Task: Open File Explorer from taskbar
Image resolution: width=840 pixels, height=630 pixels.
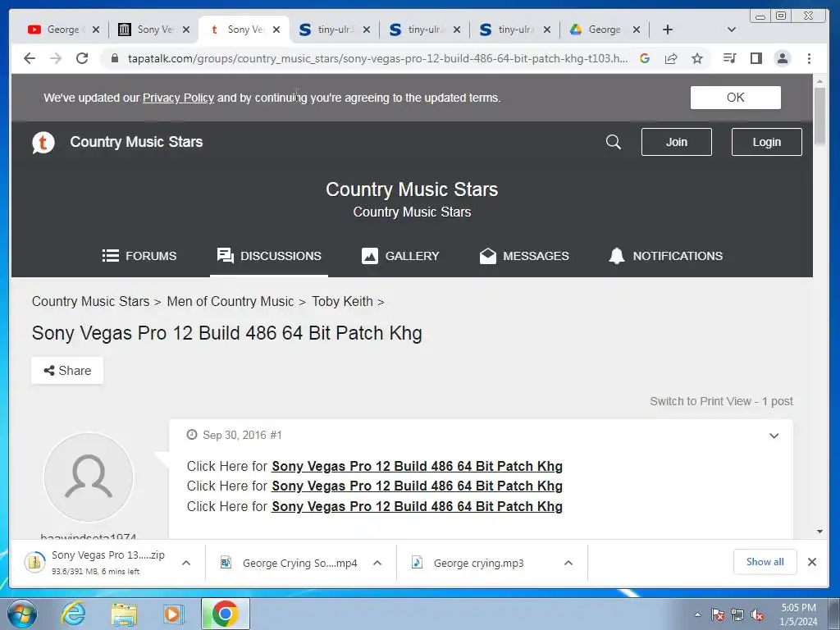Action: tap(124, 614)
